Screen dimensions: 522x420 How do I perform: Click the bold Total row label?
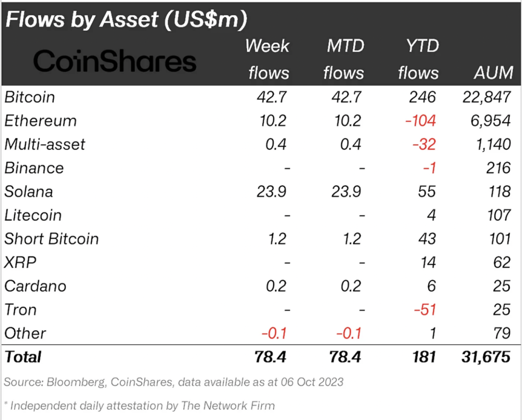click(23, 357)
